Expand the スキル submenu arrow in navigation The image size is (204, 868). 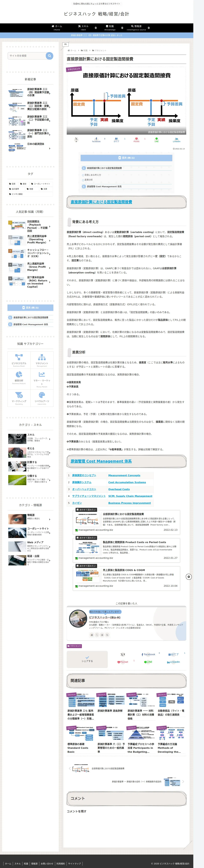click(95, 28)
